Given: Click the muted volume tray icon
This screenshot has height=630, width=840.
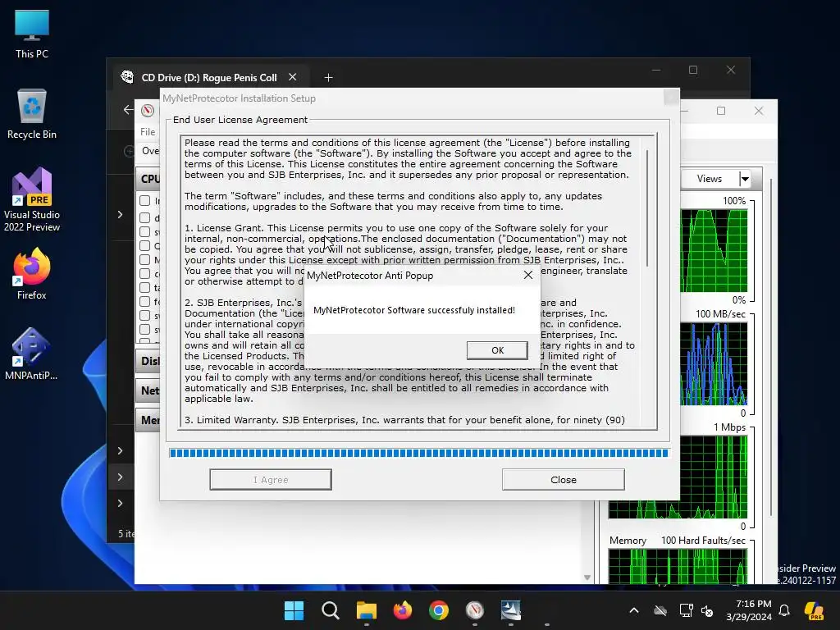Looking at the screenshot, I should point(707,610).
